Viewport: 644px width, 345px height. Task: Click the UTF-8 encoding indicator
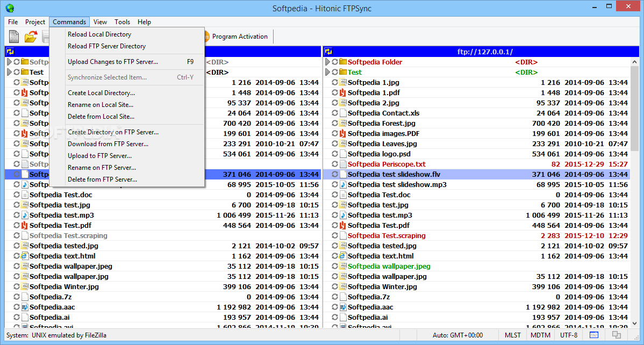[x=569, y=335]
